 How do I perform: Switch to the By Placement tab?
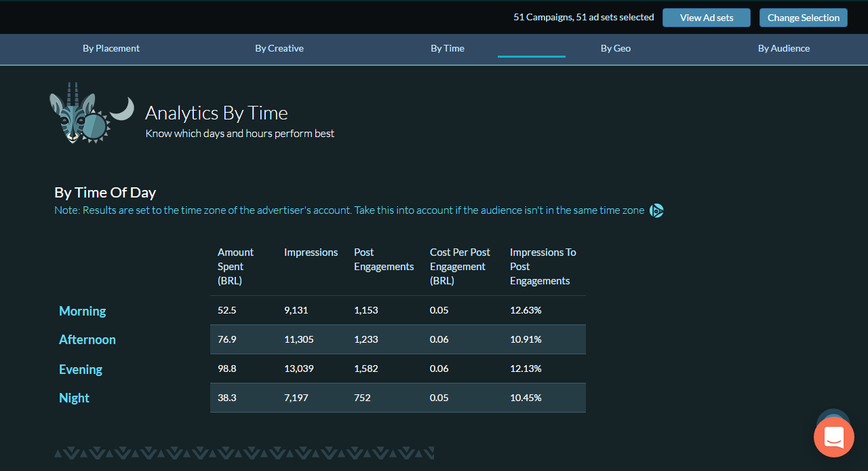111,48
